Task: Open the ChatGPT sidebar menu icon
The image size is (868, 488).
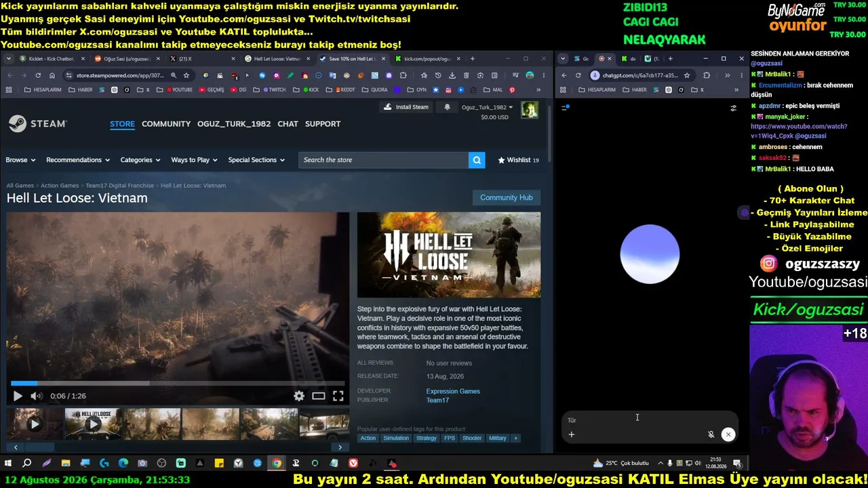Action: [566, 107]
